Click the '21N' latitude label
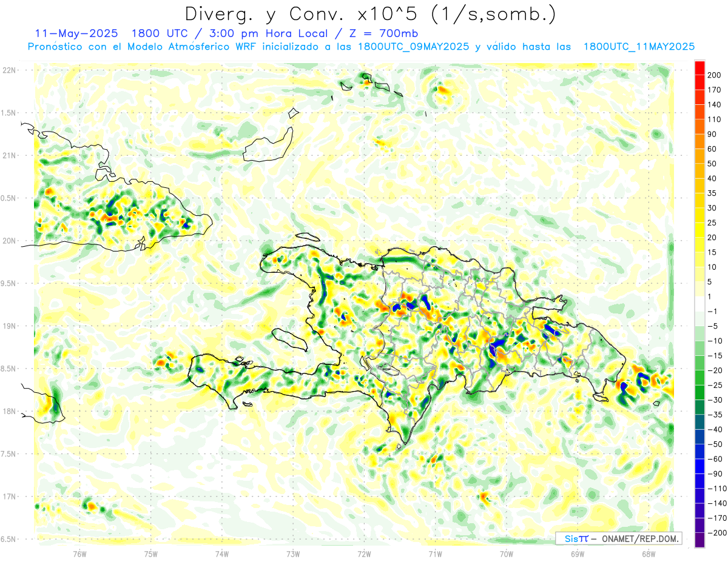This screenshot has height=562, width=728. 9,156
